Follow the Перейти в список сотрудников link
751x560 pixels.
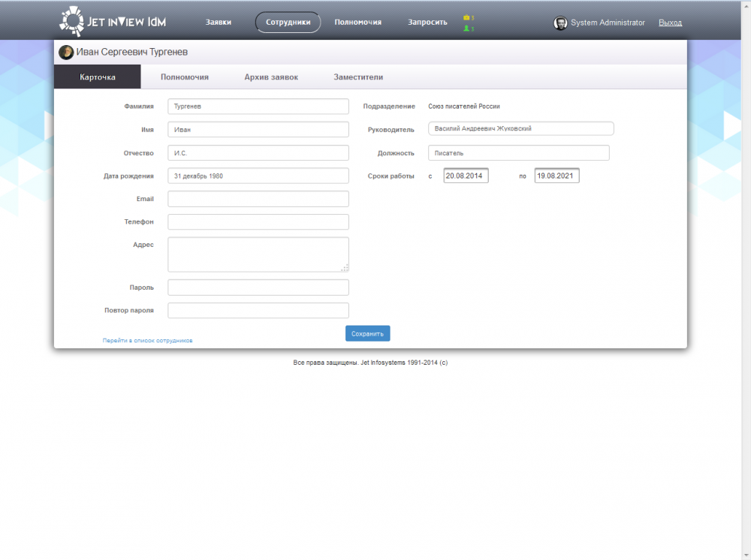pyautogui.click(x=147, y=340)
